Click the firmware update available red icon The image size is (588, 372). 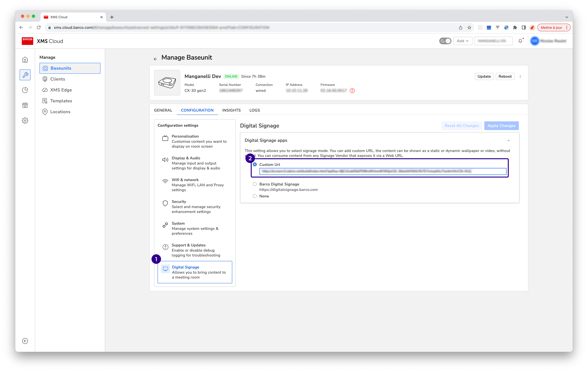(x=352, y=91)
